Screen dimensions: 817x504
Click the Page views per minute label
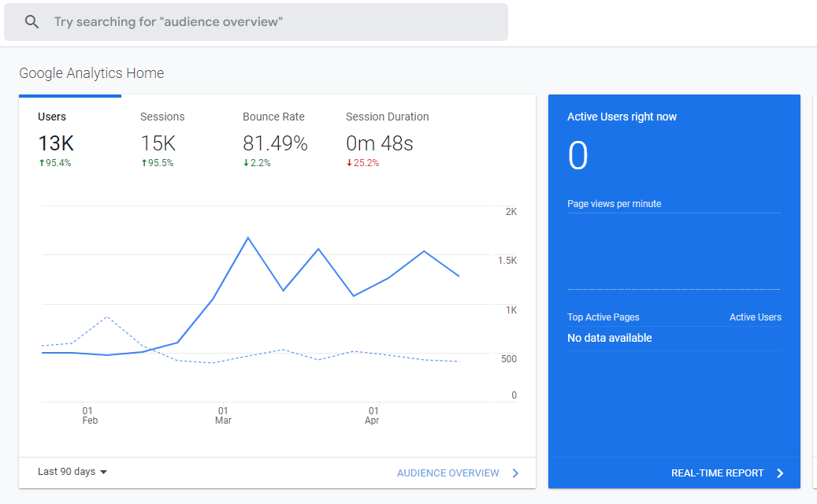click(615, 204)
